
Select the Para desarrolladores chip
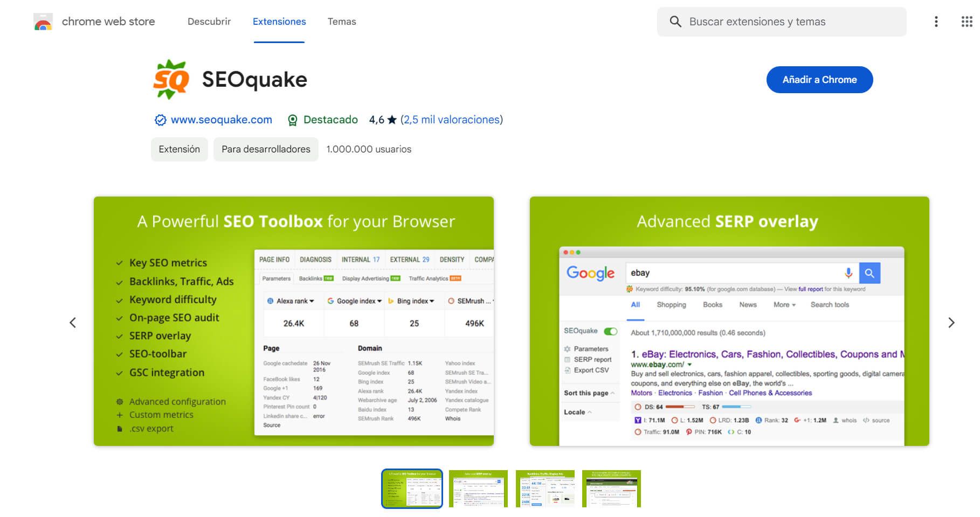point(266,149)
